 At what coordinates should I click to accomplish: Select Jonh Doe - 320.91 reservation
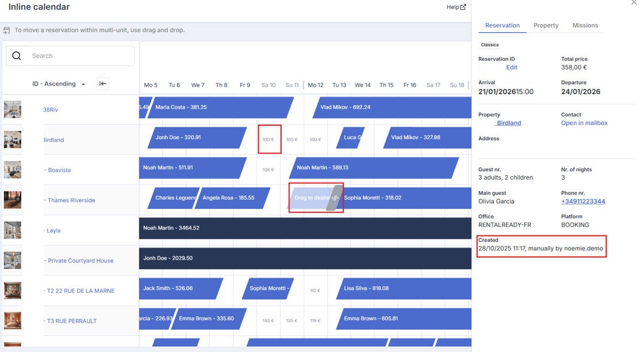[197, 137]
